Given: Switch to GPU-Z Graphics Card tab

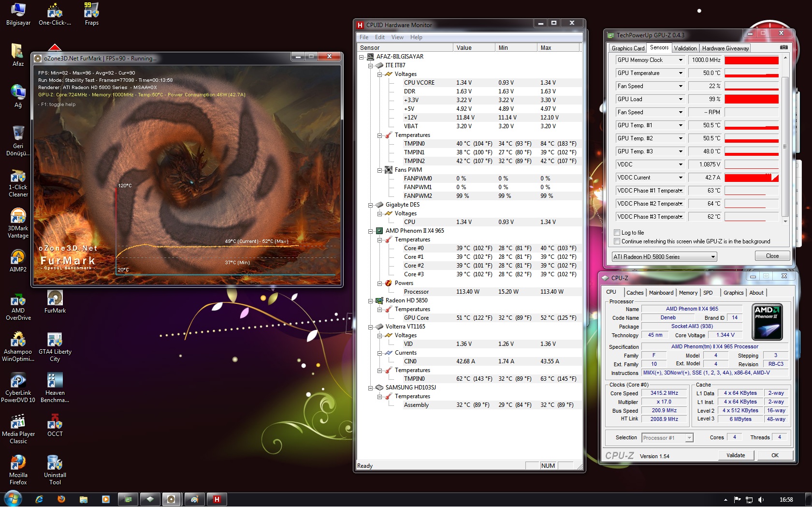Looking at the screenshot, I should 628,48.
